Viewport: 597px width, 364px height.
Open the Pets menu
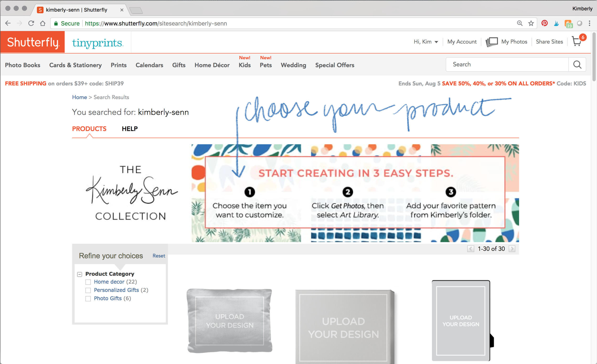(x=266, y=65)
